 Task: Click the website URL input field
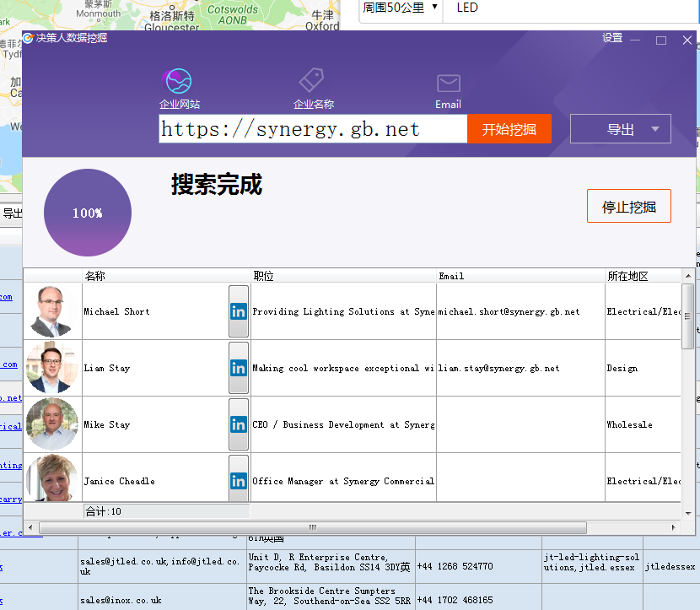click(313, 129)
